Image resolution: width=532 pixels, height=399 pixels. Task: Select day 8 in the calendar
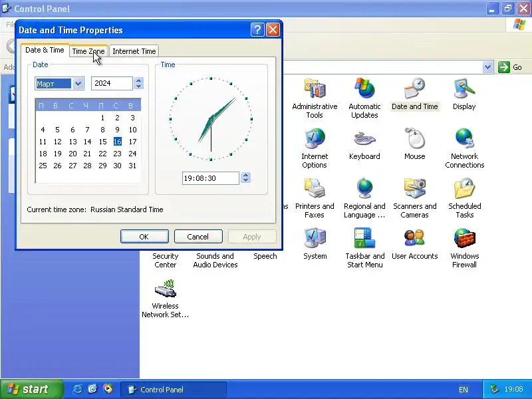click(x=102, y=130)
